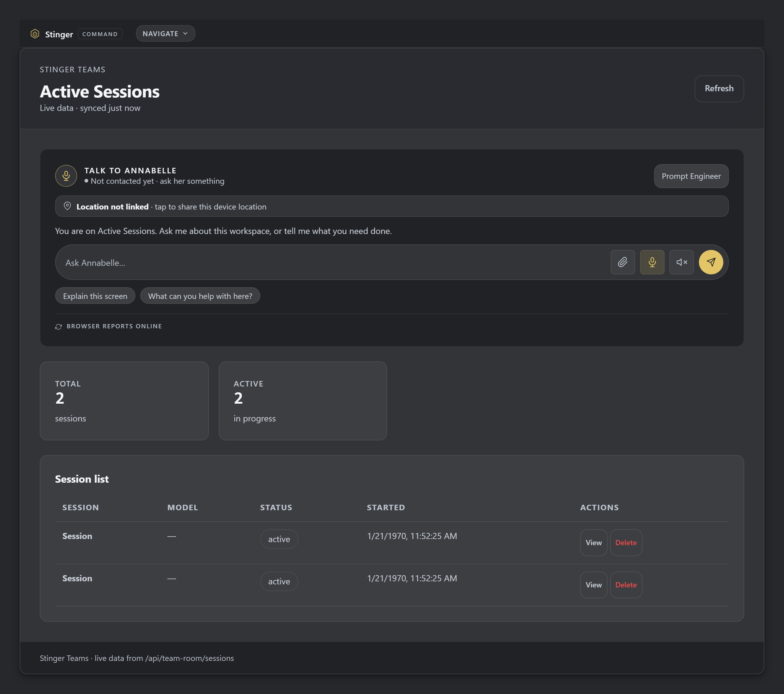
Task: Click the Refresh button
Action: pyautogui.click(x=719, y=89)
